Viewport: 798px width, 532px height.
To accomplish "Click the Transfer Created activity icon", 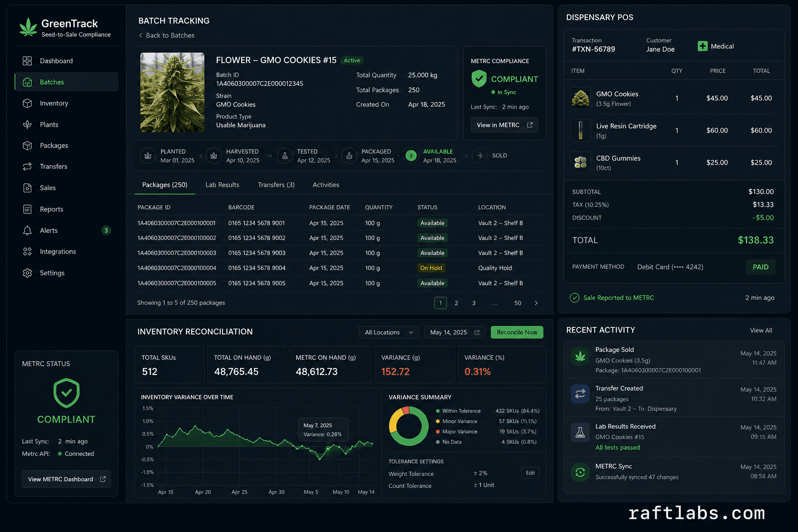I will point(580,394).
